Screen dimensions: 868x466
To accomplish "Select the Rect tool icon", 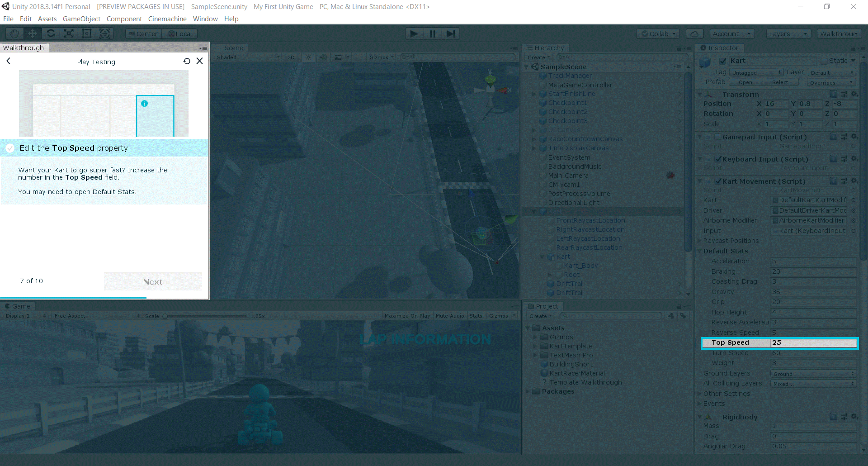I will tap(87, 33).
